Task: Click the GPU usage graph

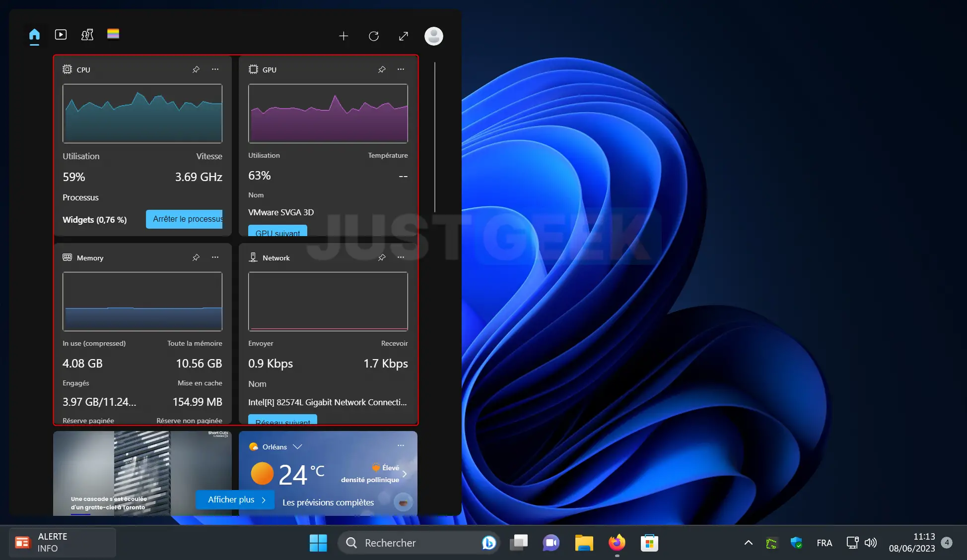Action: click(328, 114)
